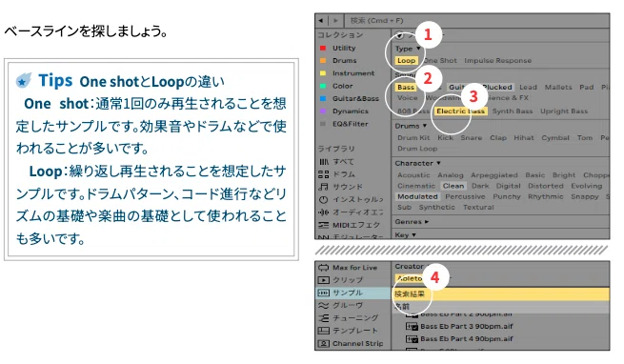Select the サンプル category icon

324,293
